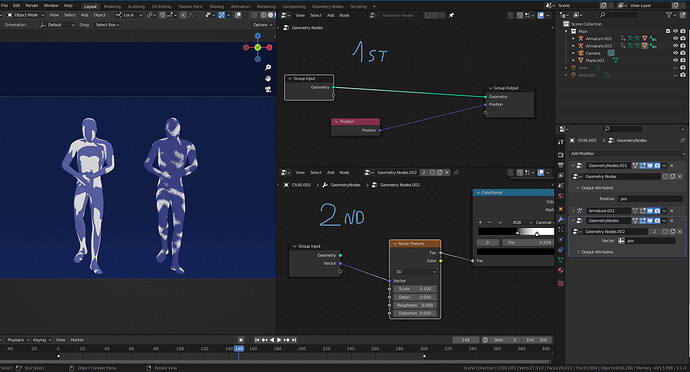The height and width of the screenshot is (372, 690).
Task: Open the Object properties orange square tab
Action: point(561,209)
